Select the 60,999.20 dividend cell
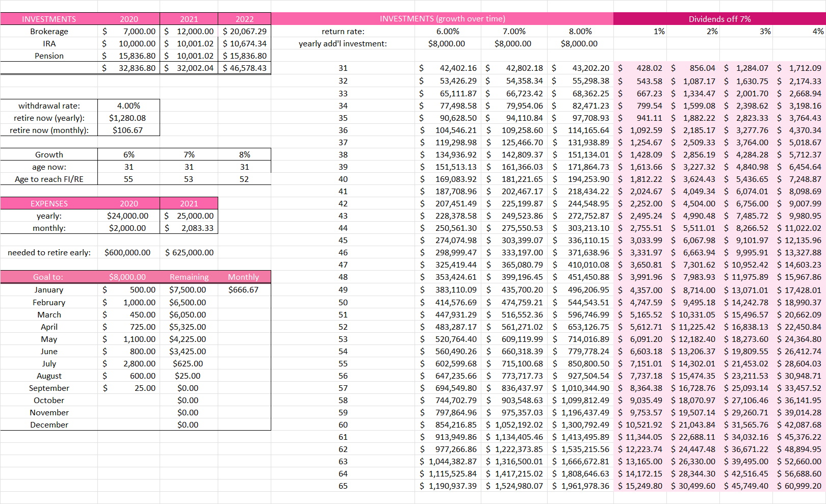The image size is (826, 504). [x=799, y=486]
